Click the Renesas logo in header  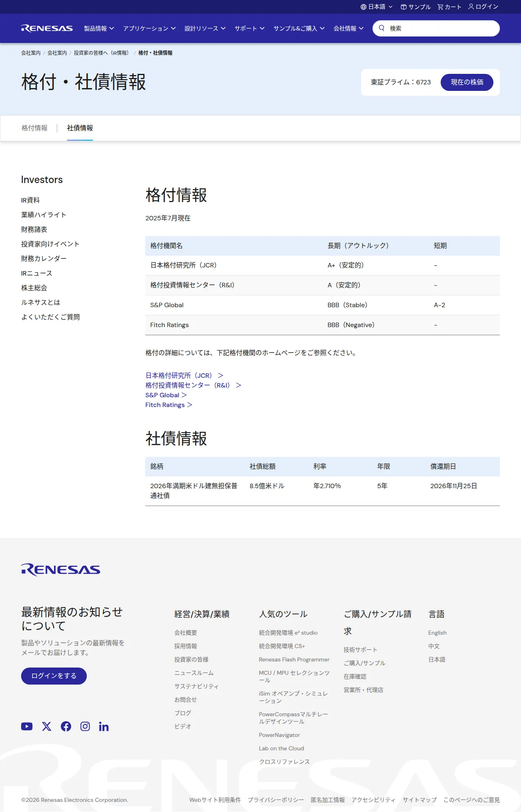47,28
